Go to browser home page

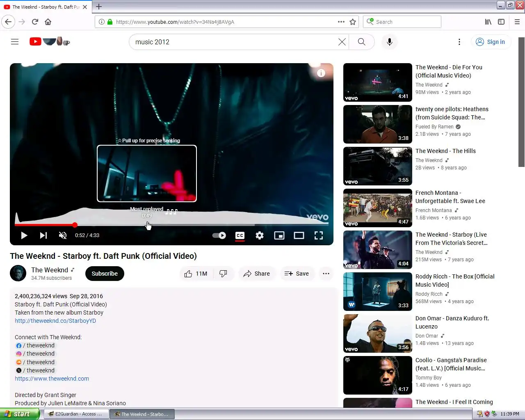[48, 22]
